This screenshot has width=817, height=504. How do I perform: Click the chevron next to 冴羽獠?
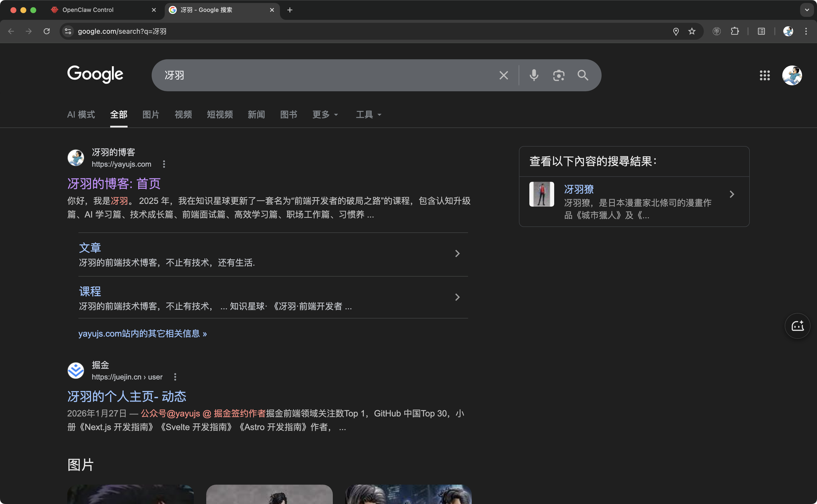click(732, 194)
